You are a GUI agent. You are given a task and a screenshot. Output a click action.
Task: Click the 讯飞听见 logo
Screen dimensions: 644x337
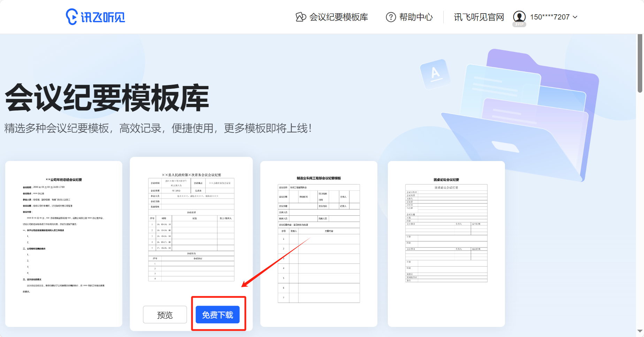click(x=95, y=17)
